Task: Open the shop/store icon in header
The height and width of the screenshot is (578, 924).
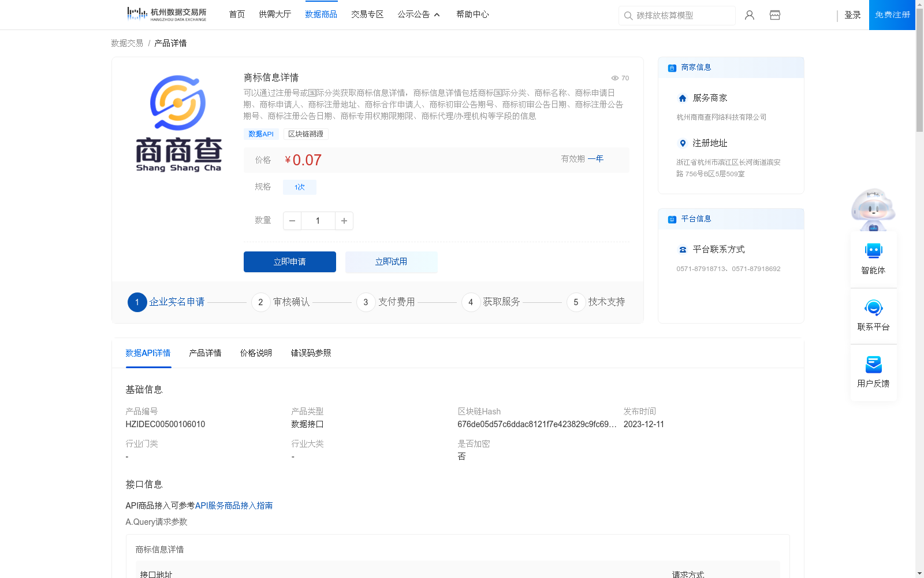Action: point(775,15)
